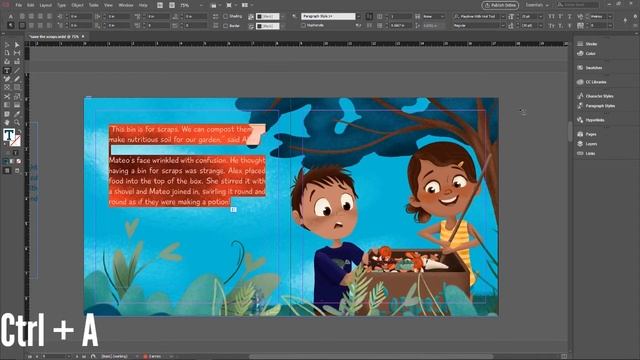The width and height of the screenshot is (640, 360).
Task: Activate the Type tool in toolbox
Action: [x=7, y=71]
